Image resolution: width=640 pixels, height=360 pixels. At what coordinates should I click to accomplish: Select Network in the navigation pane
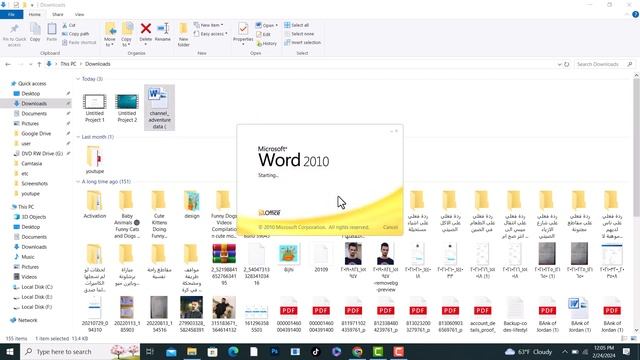[x=27, y=320]
